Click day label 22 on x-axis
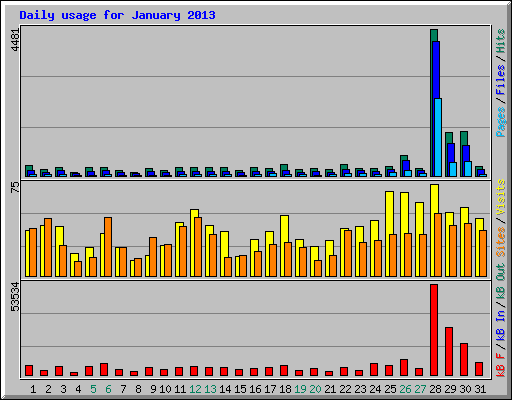This screenshot has height=400, width=512. pos(345,389)
